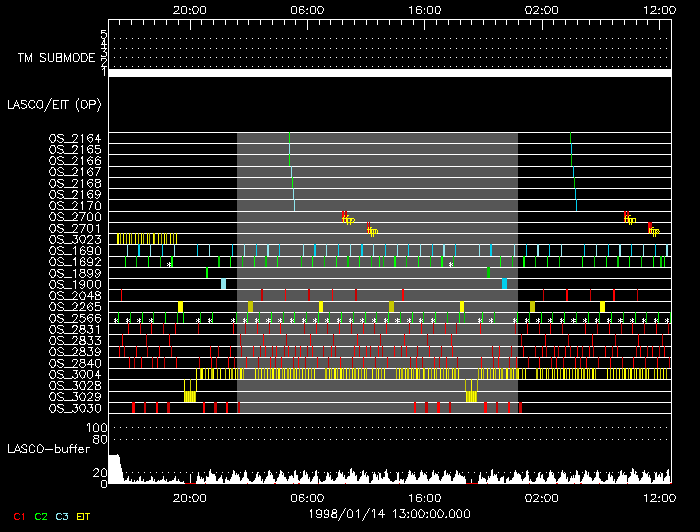Click the OS_2164 row label

click(x=75, y=138)
